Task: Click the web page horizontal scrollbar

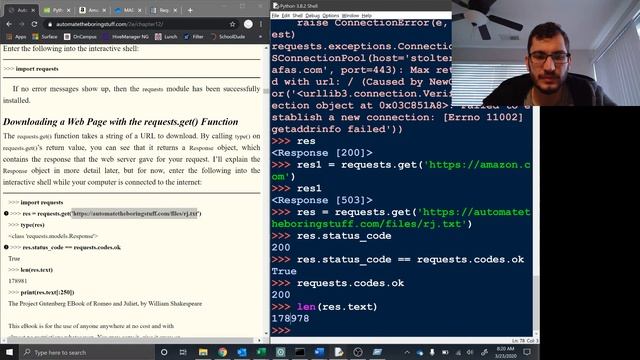Action: click(131, 340)
